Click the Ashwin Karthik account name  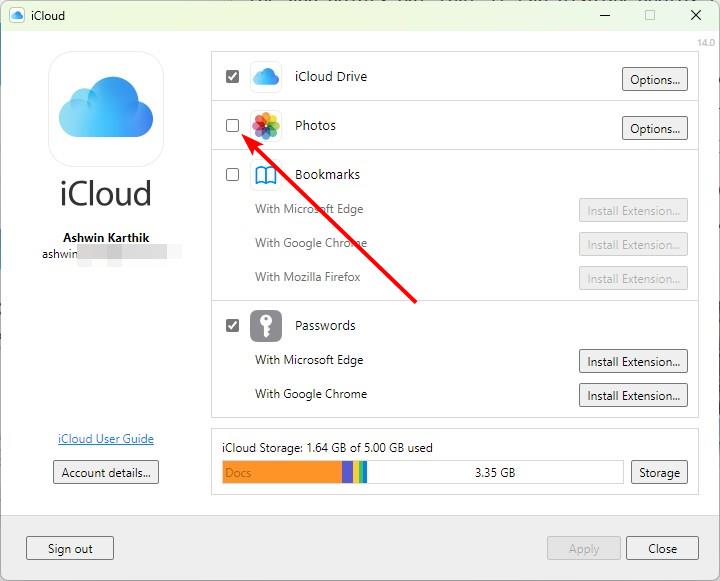pyautogui.click(x=106, y=237)
